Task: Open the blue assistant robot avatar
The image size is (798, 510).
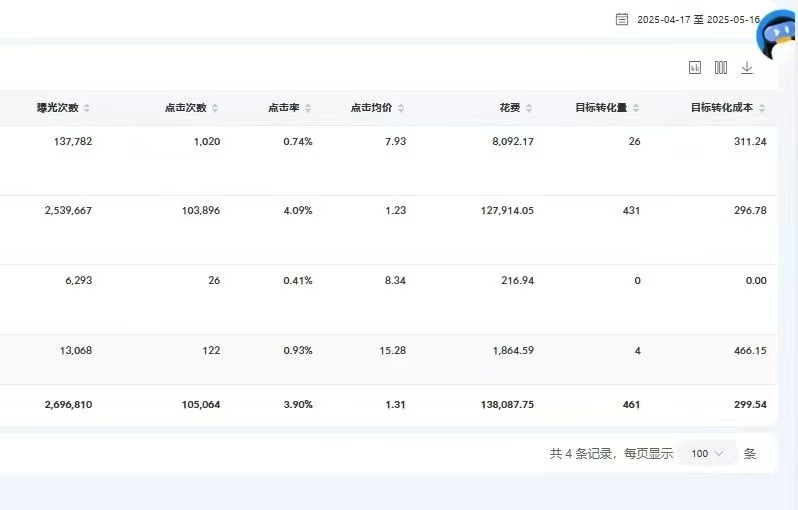Action: [x=777, y=35]
